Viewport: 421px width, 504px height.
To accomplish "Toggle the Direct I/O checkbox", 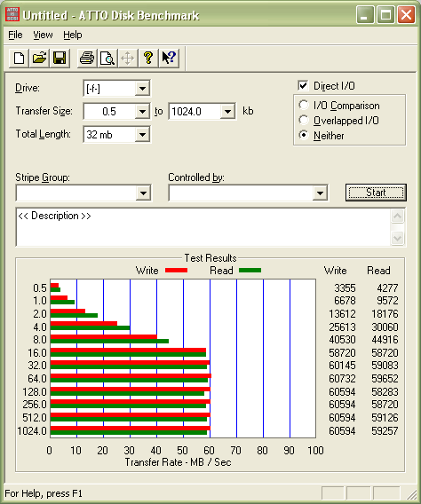I will click(303, 85).
